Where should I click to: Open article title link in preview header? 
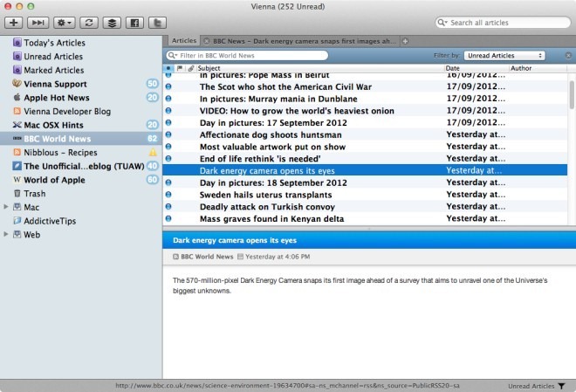(235, 240)
